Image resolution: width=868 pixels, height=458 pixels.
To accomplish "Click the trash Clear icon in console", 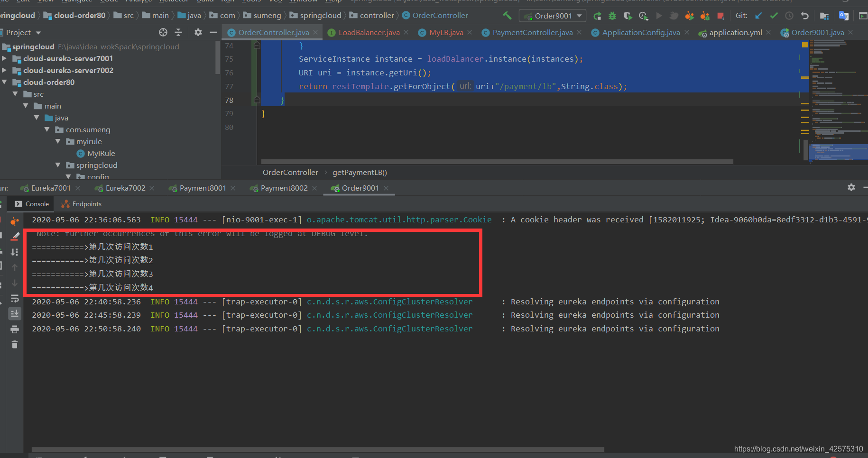I will point(15,344).
